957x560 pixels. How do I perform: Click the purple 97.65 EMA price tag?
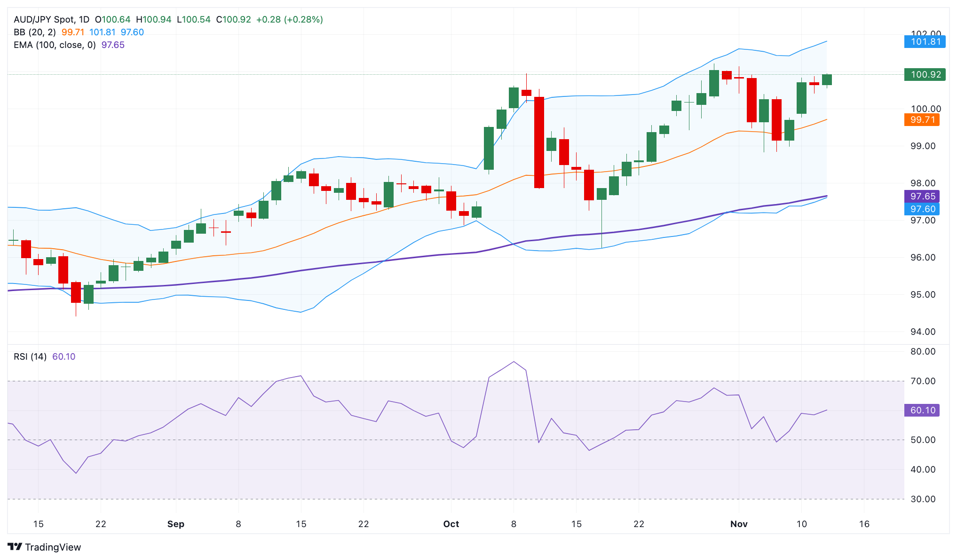click(922, 197)
